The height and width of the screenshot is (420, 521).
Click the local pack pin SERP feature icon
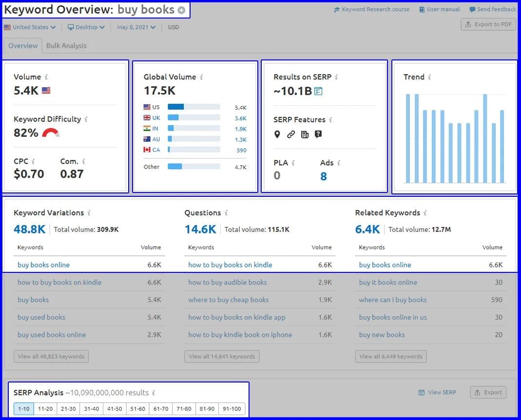pyautogui.click(x=277, y=134)
